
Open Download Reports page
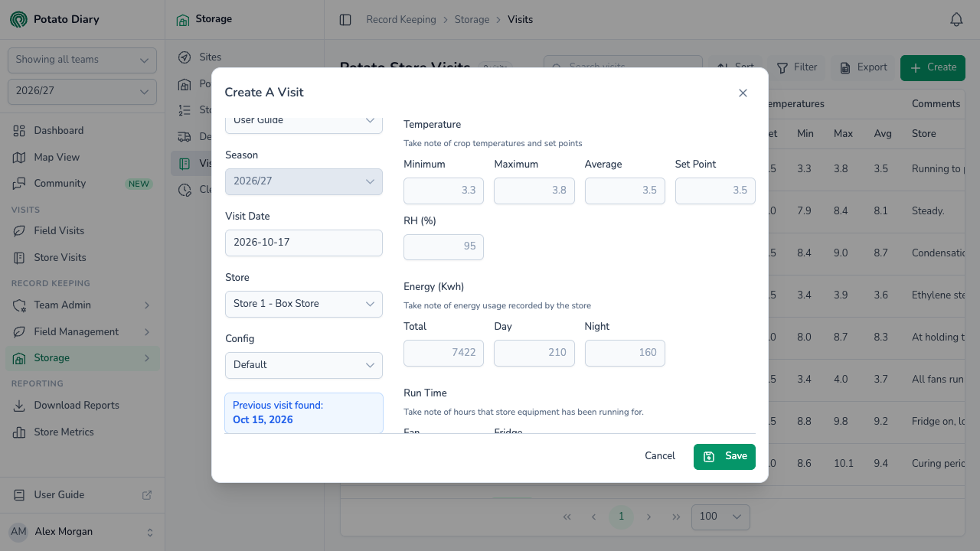tap(83, 406)
